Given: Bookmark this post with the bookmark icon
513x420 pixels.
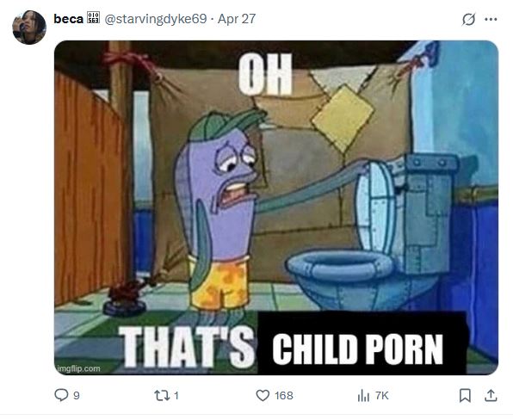Looking at the screenshot, I should click(x=466, y=395).
